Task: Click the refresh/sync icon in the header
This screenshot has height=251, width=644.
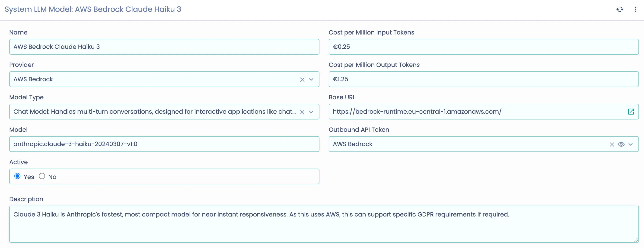Action: [620, 9]
